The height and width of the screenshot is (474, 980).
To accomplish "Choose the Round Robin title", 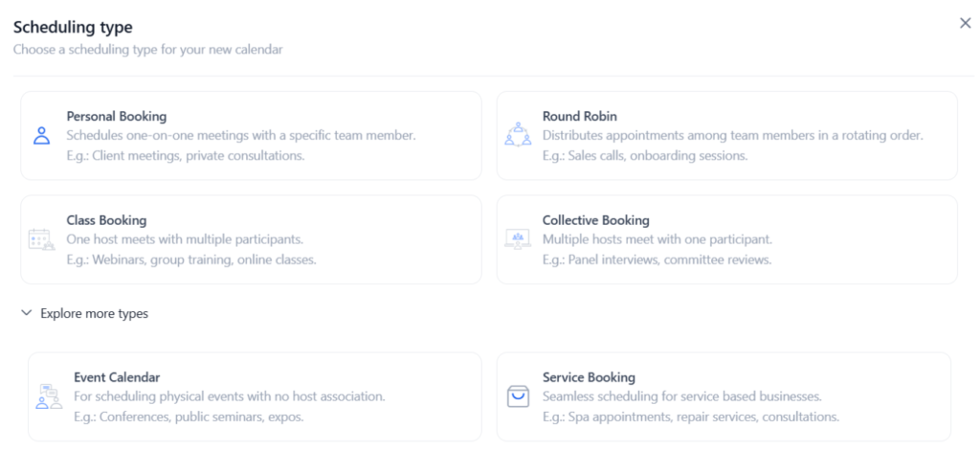I will click(579, 116).
